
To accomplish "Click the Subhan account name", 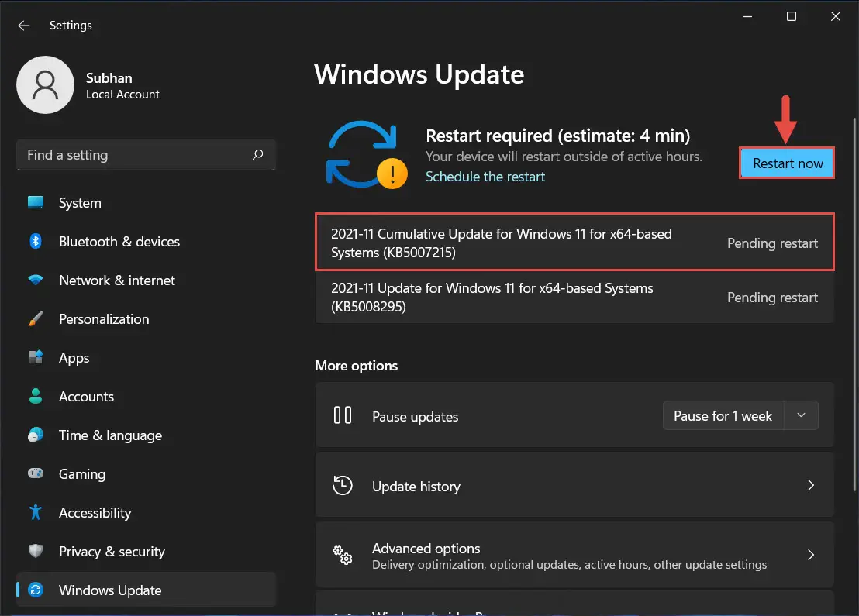I will (x=109, y=77).
